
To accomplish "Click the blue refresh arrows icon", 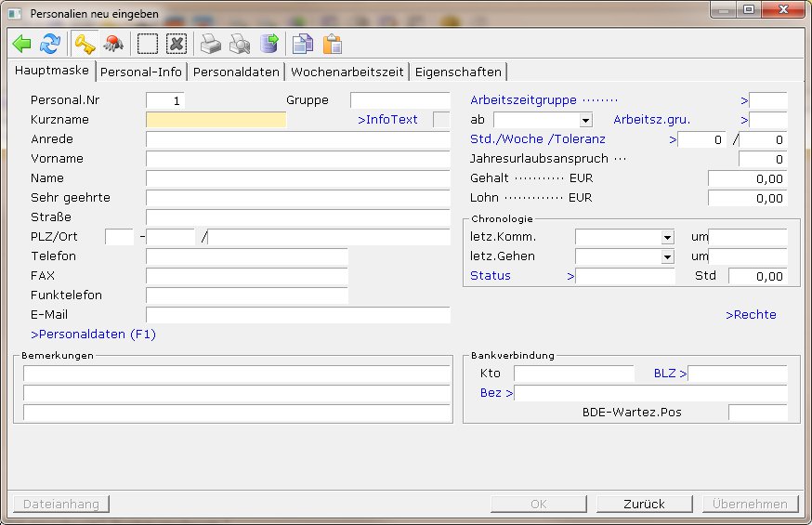I will click(49, 44).
